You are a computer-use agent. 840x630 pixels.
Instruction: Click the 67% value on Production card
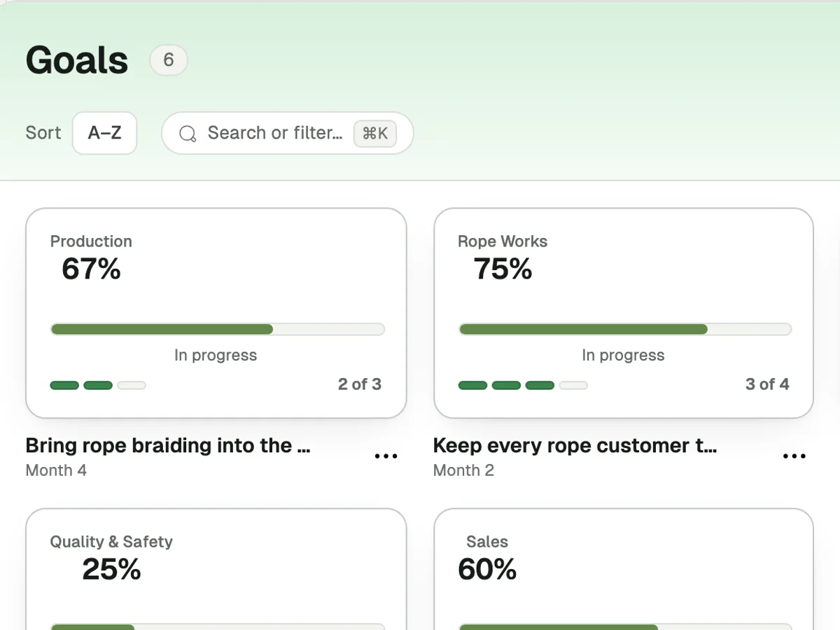[91, 269]
